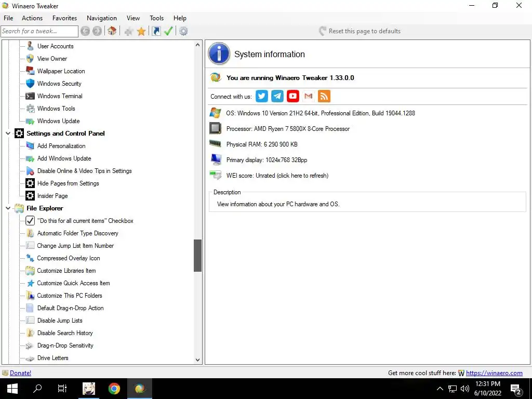532x399 pixels.
Task: Select Change Jump List Item Number
Action: [x=75, y=246]
